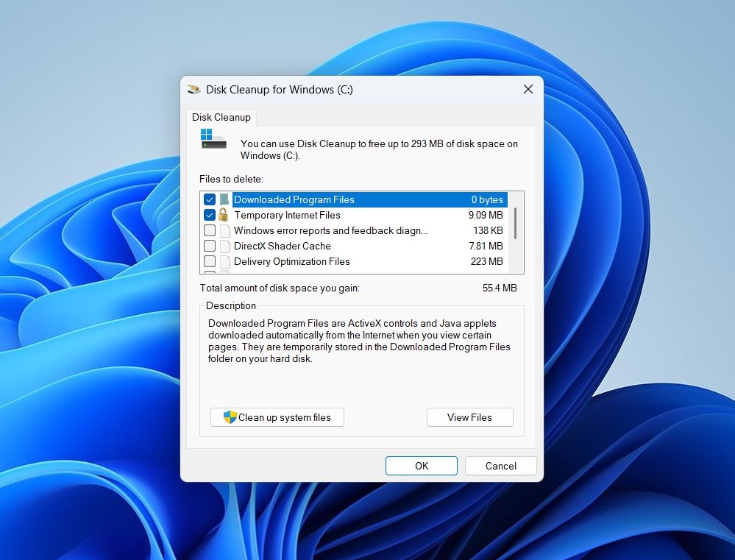Check DirectX Shader Cache checkbox
The height and width of the screenshot is (560, 735).
tap(210, 247)
